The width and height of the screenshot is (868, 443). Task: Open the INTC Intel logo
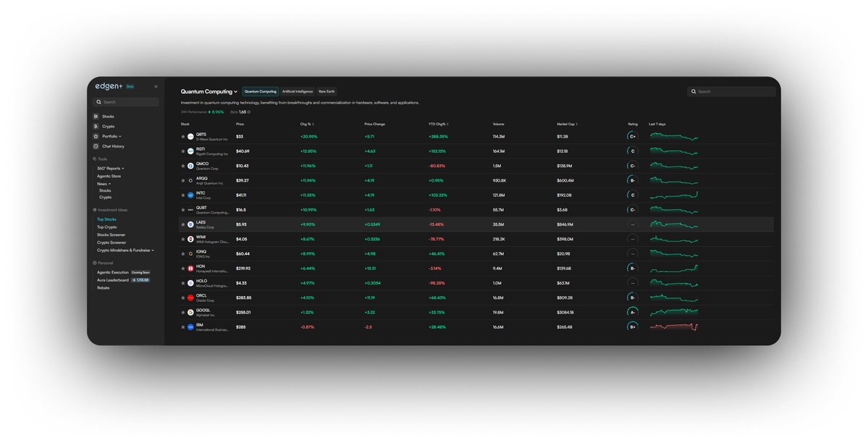(190, 195)
